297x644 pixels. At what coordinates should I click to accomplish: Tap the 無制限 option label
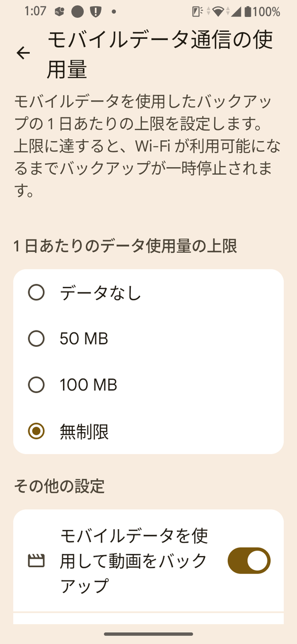point(85,431)
